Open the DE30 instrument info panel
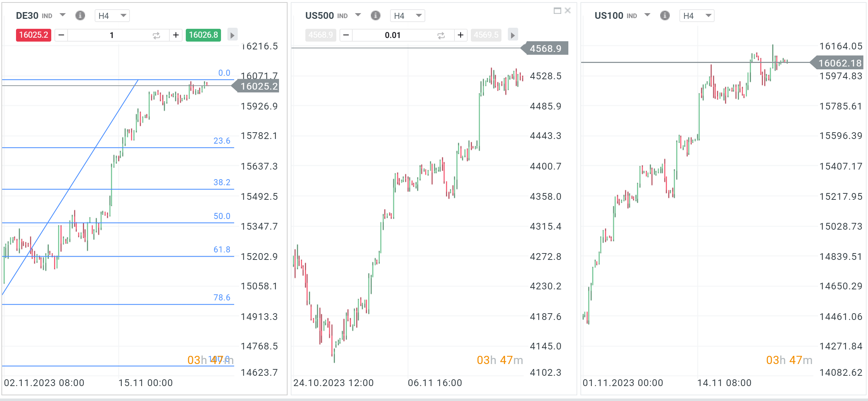868x401 pixels. pyautogui.click(x=80, y=15)
